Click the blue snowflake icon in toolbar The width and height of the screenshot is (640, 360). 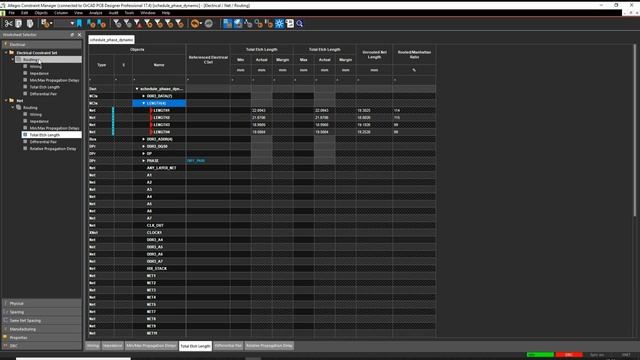[x=279, y=24]
